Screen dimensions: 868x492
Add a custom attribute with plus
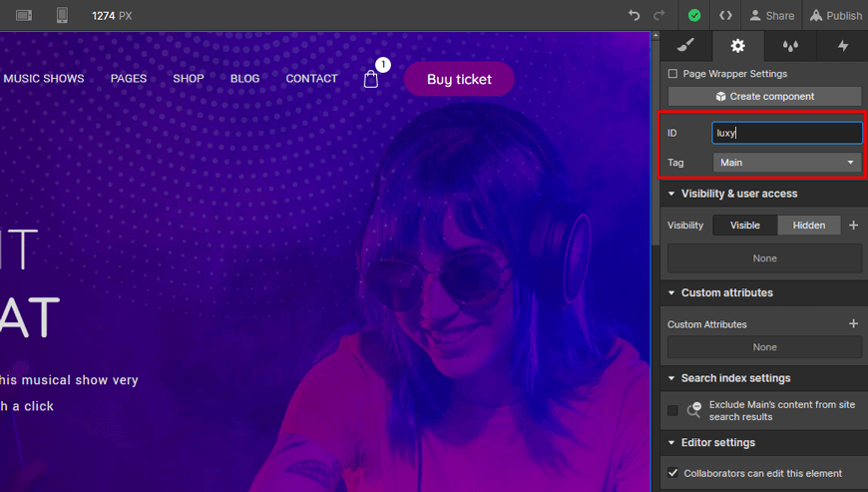pos(854,323)
